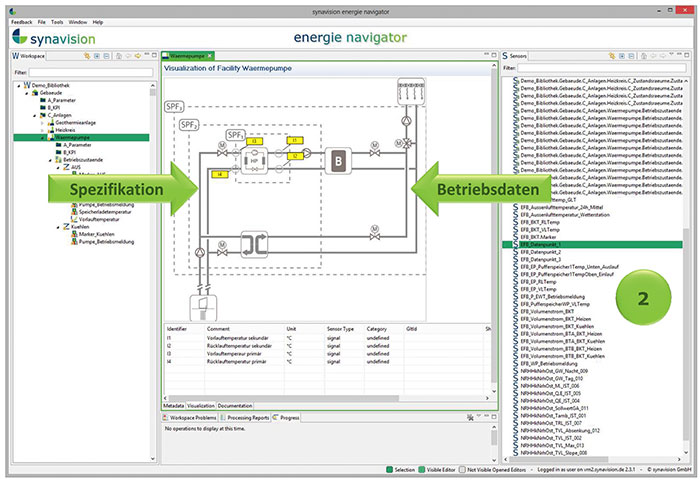The width and height of the screenshot is (700, 480).
Task: Click the heat exchanger symbol in diagram
Action: (254, 244)
